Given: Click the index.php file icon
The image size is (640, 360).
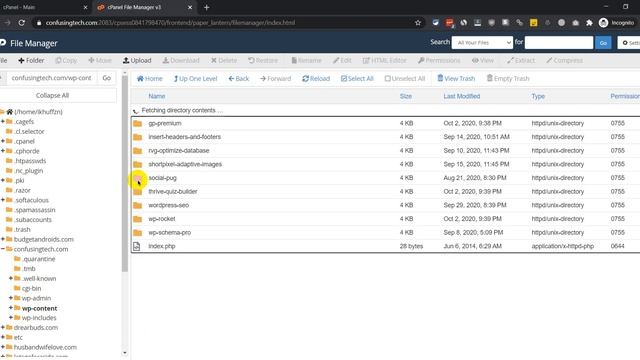Looking at the screenshot, I should 137,246.
